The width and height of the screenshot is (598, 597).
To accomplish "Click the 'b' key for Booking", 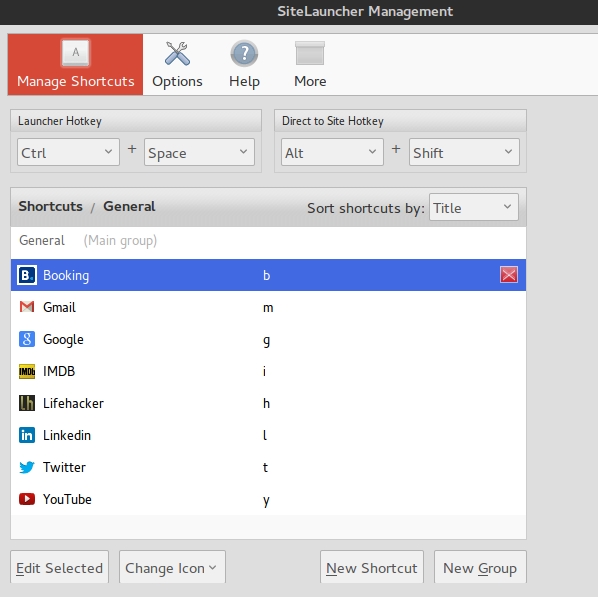I will tap(267, 275).
